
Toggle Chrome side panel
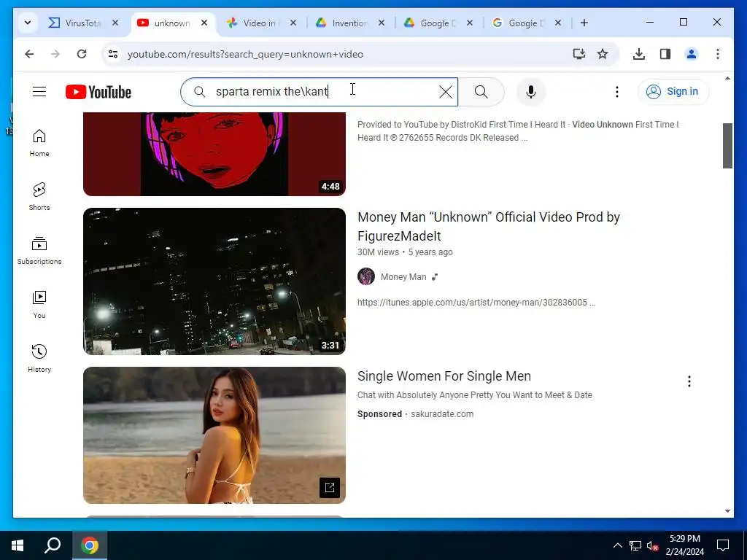[665, 54]
